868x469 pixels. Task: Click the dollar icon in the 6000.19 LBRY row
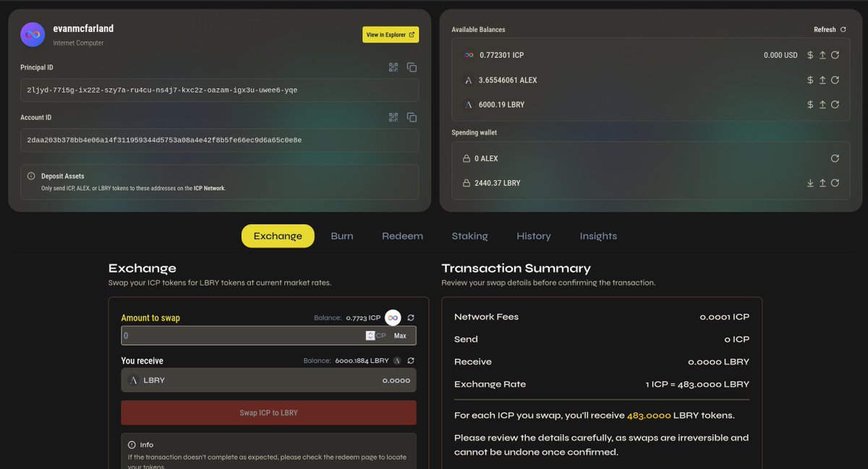(810, 105)
